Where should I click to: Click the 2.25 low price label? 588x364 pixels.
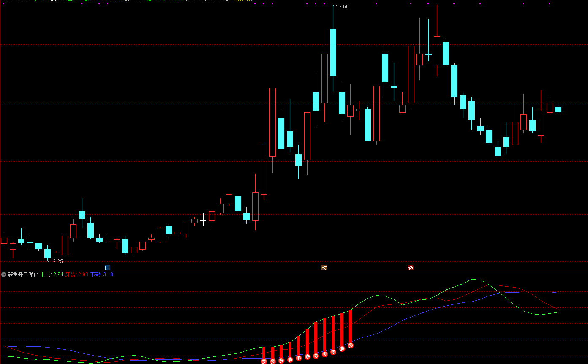click(57, 261)
